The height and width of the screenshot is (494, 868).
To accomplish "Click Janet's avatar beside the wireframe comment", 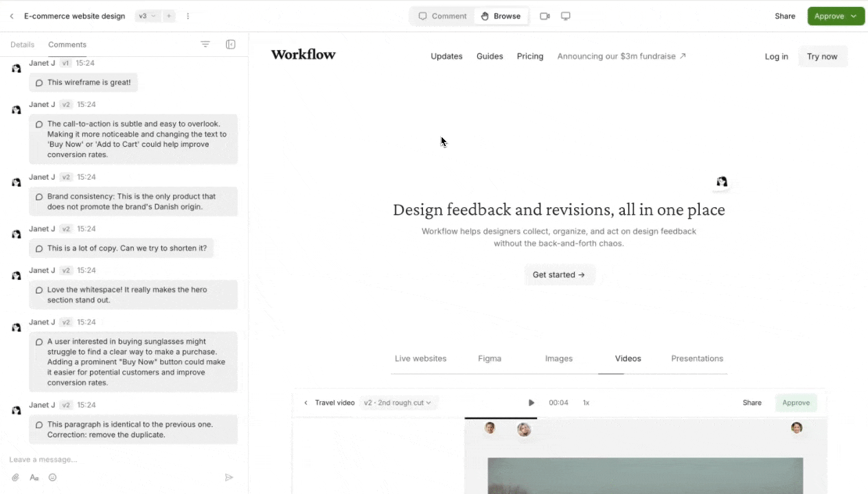I will [16, 68].
